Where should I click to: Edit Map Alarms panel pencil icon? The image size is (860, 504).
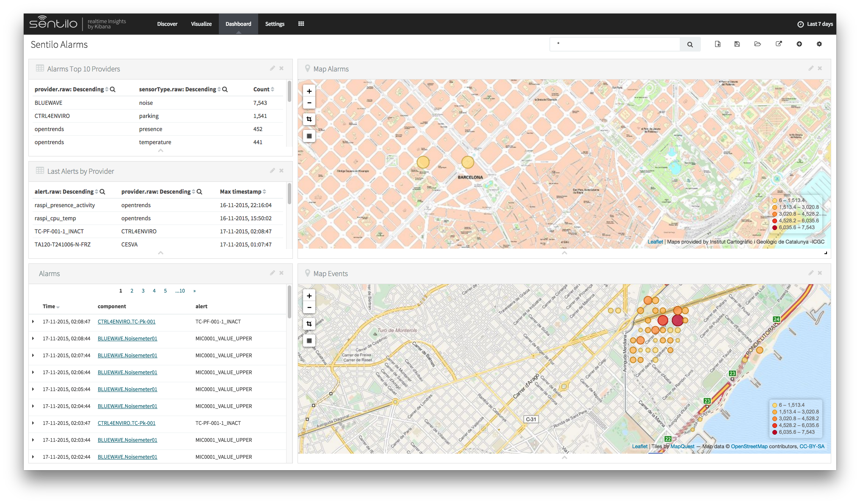(810, 68)
